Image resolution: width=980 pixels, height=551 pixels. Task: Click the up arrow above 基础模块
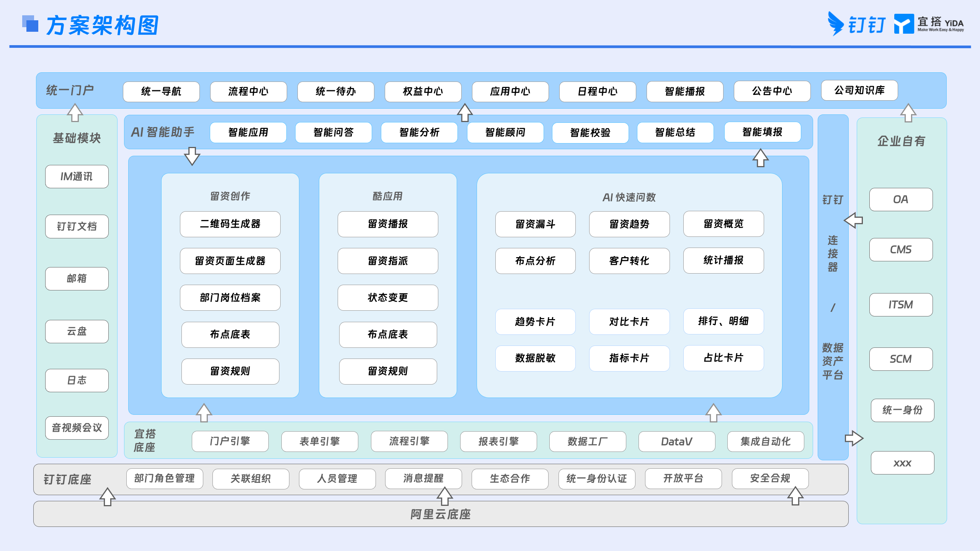(75, 113)
